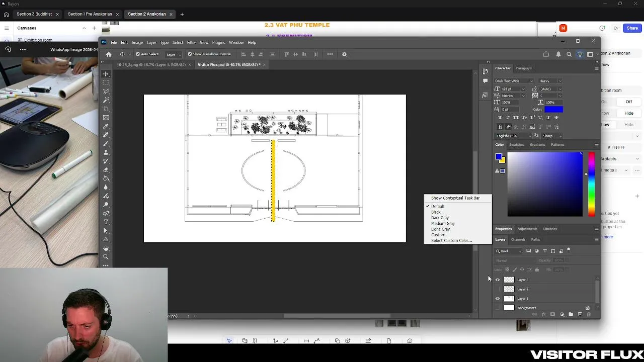Open the language English: USA dropdown
644x362 pixels.
(x=513, y=136)
